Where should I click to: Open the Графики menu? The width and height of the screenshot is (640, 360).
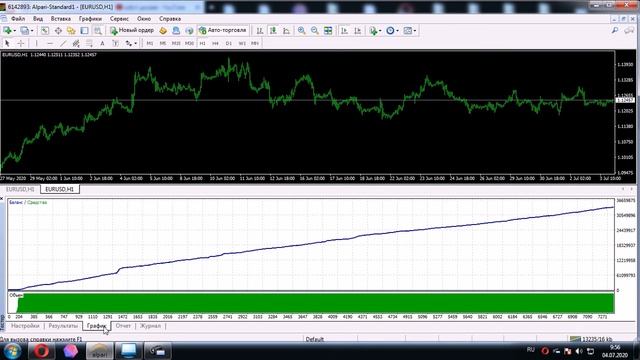tap(90, 19)
